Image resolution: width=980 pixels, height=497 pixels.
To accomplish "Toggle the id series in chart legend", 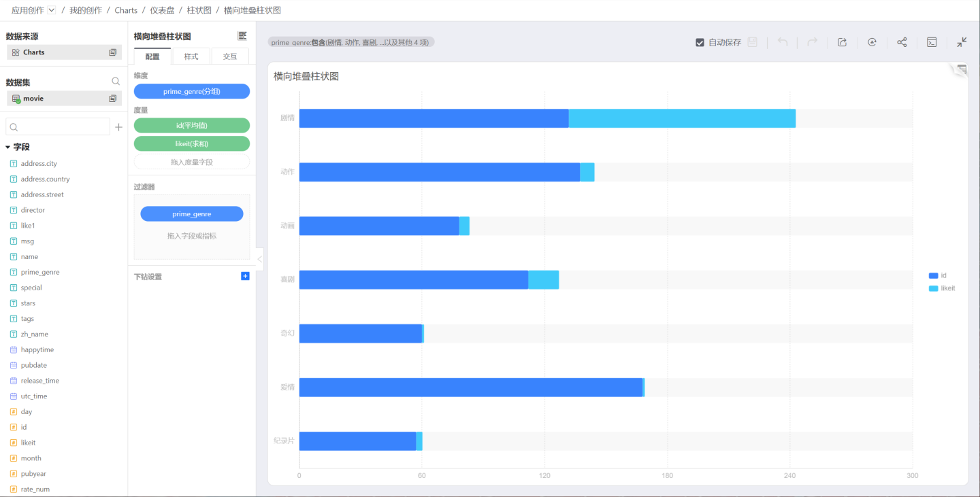I will pyautogui.click(x=938, y=275).
